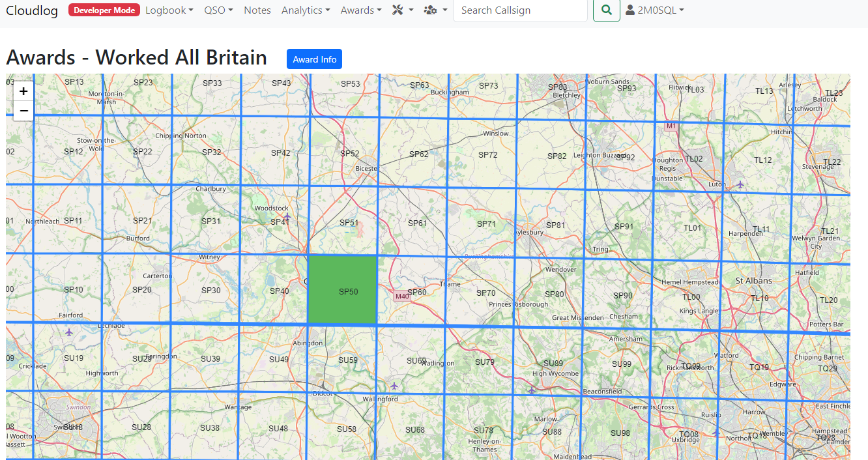Click the SU88 grid square label
The height and width of the screenshot is (460, 868).
pos(552,432)
